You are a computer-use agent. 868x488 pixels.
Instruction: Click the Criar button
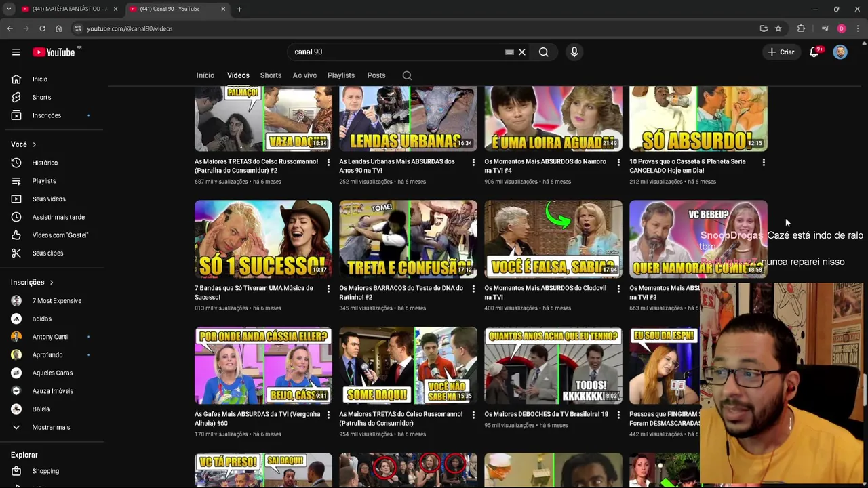(x=781, y=52)
